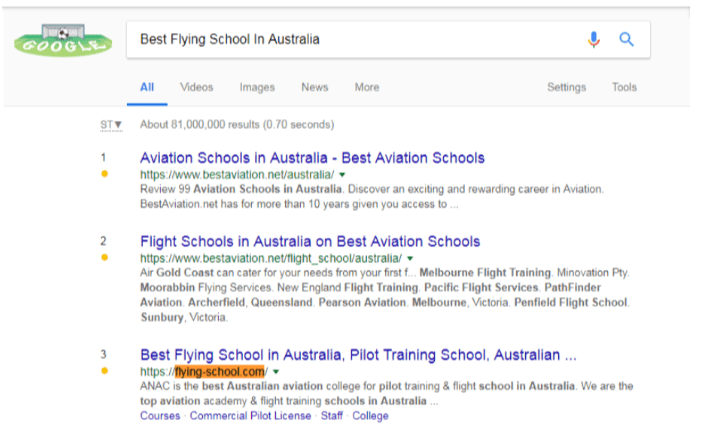Open the More menu

pos(367,87)
